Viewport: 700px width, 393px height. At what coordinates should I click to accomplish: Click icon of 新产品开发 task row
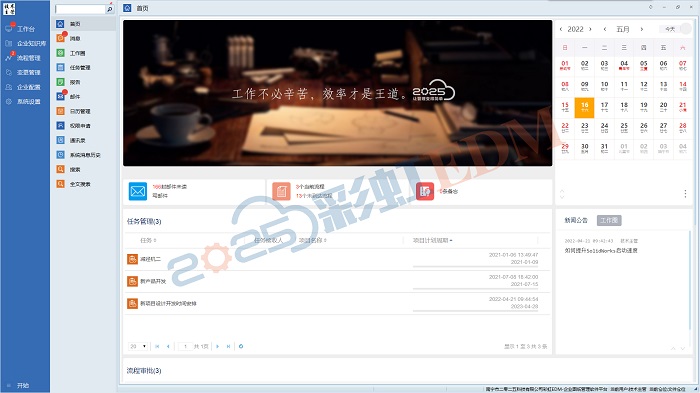(x=132, y=281)
